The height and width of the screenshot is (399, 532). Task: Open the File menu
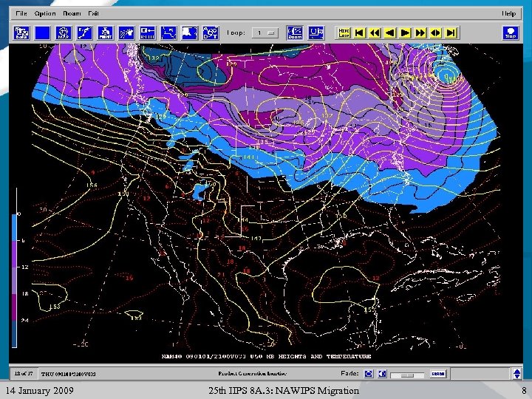coord(21,13)
